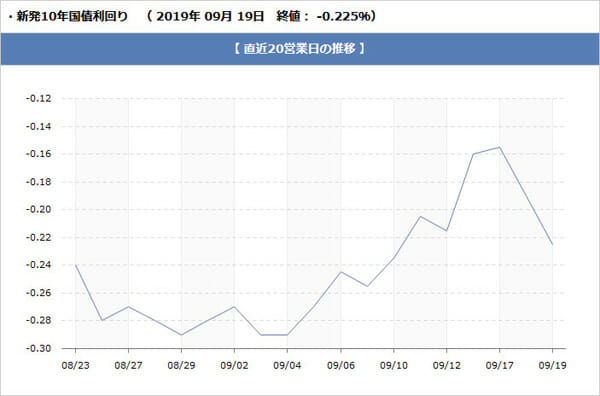Screen dimensions: 600x396
Task: Click the y-axis label -0.16
Action: [x=38, y=154]
